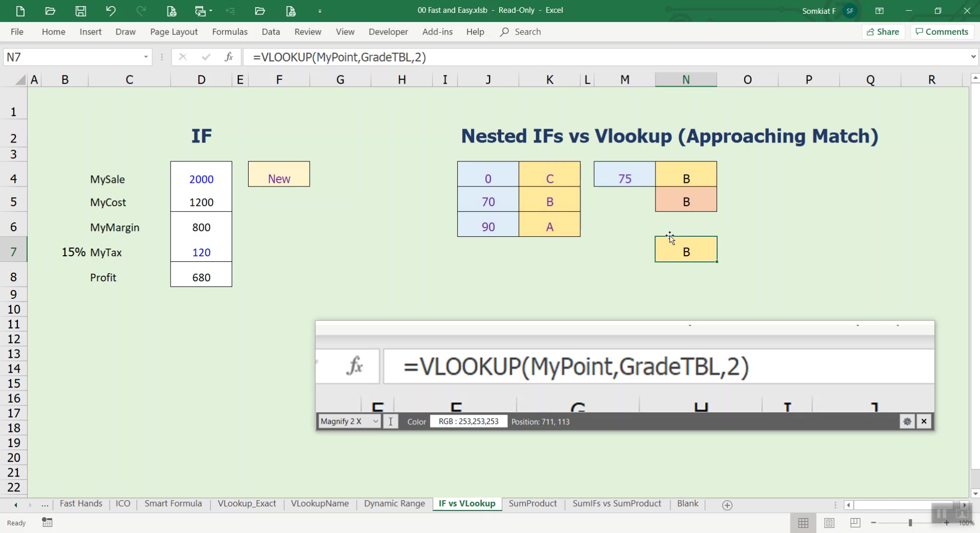Open the second folder icon in quick access toolbar
Screen dimensions: 980x533
pos(260,11)
